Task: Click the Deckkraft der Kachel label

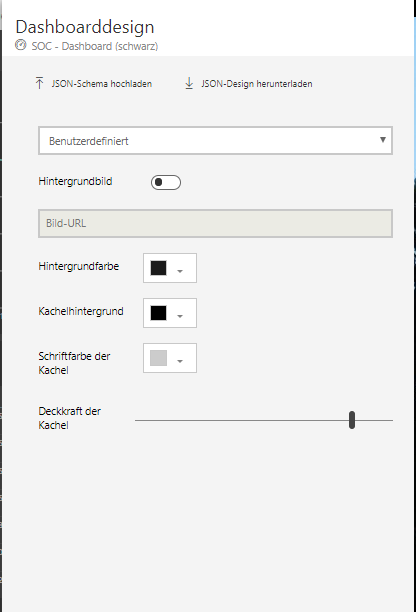Action: tap(69, 418)
